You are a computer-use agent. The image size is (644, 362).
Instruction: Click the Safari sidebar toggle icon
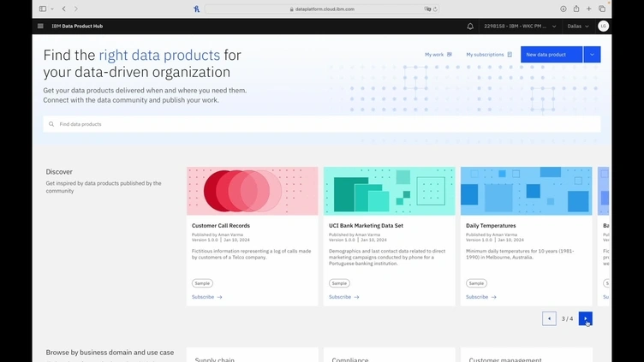pos(43,9)
